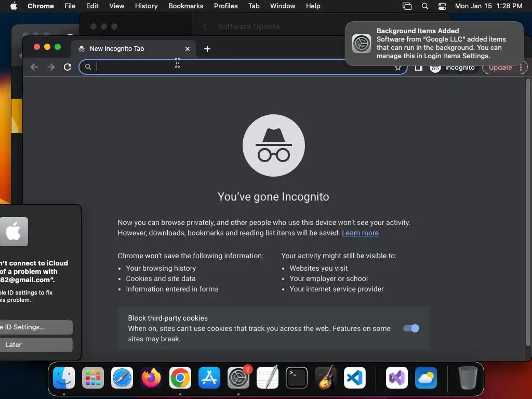Click Apple ID Settings button in dialog

tap(36, 327)
